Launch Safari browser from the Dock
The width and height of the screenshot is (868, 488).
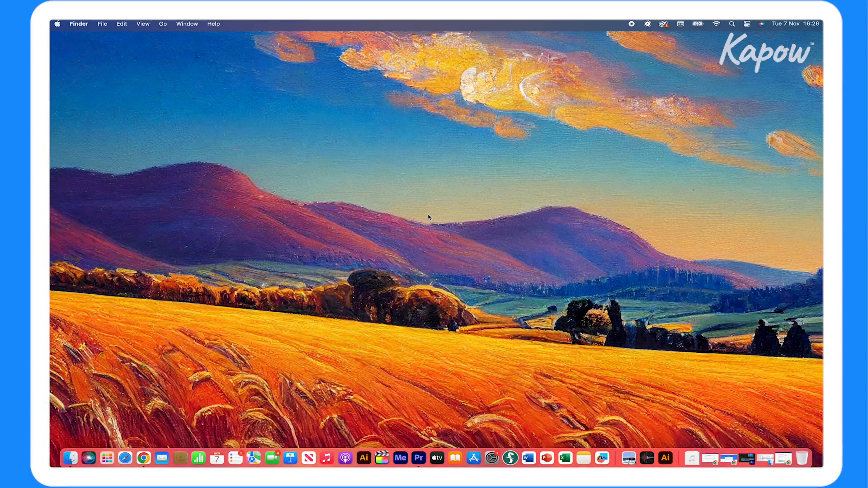point(125,458)
